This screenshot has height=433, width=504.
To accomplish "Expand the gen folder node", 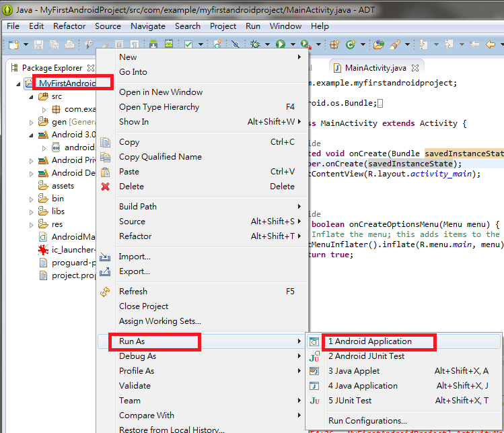I will (31, 123).
